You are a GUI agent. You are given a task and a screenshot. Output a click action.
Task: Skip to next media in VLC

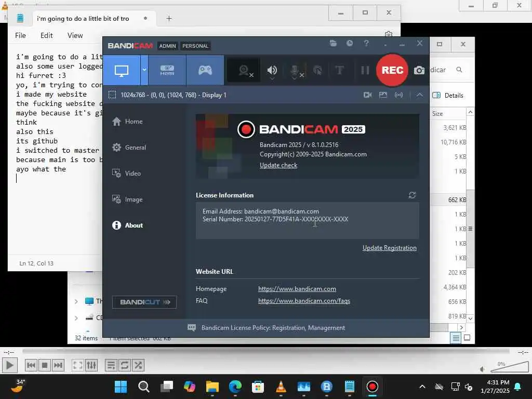tap(58, 365)
